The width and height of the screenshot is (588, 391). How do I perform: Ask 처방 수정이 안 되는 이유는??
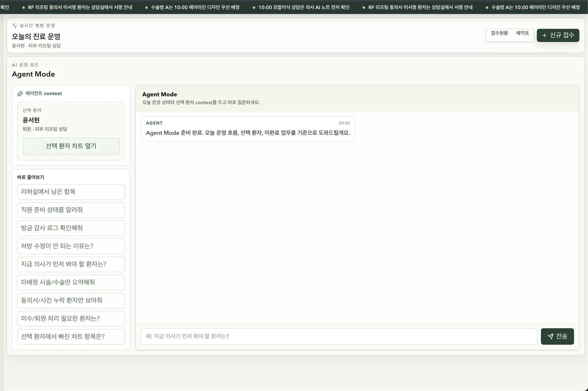[x=71, y=246]
